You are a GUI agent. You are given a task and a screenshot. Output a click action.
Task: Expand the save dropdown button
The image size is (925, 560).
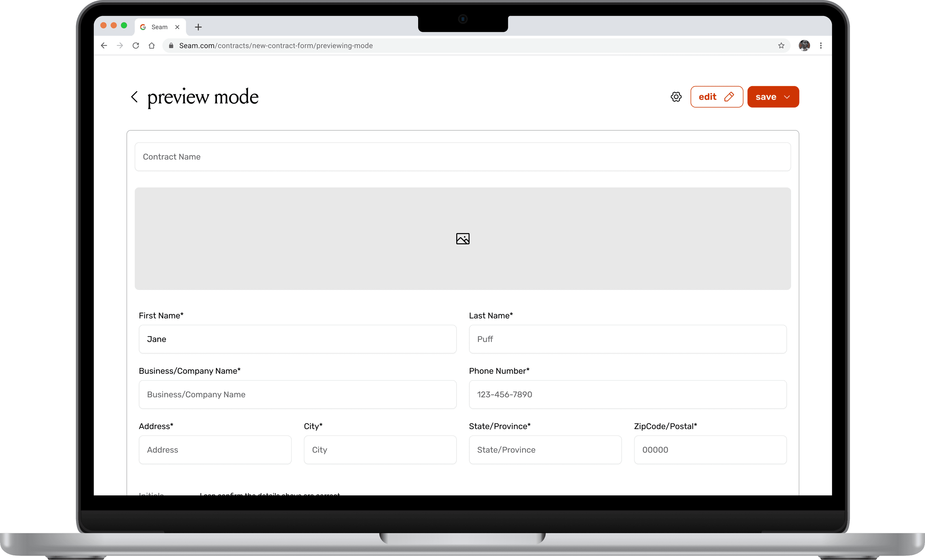click(787, 97)
